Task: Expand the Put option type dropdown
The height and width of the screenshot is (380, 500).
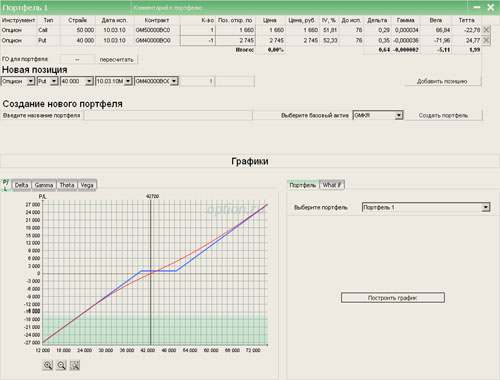Action: coord(54,81)
